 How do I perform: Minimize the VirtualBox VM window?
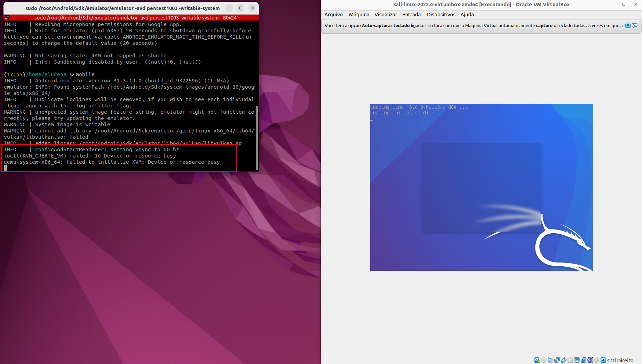tap(612, 5)
